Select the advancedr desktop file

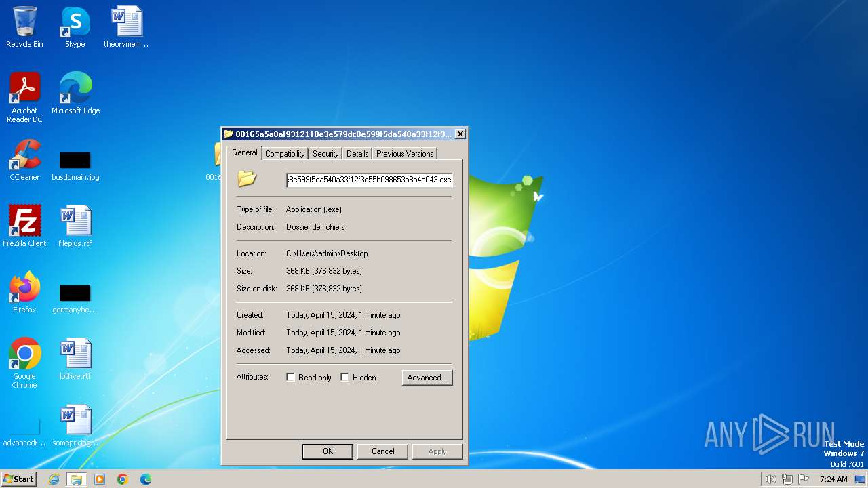(24, 432)
